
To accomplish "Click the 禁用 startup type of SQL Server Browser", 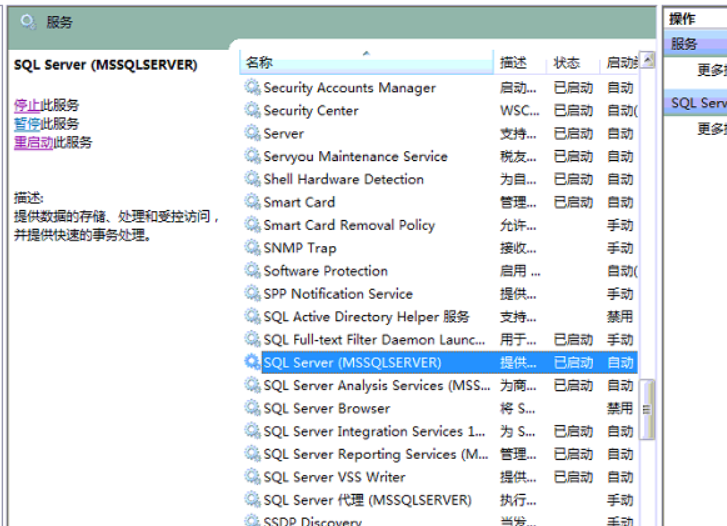I will [x=620, y=408].
